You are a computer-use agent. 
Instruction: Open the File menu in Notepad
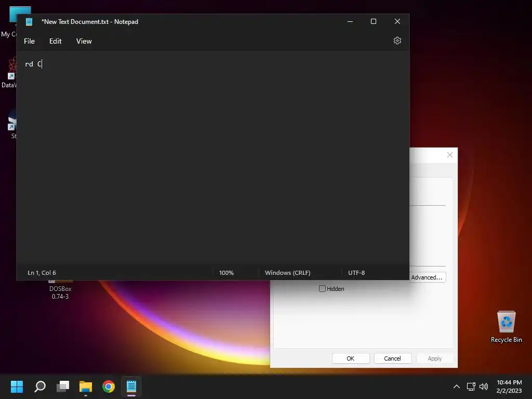coord(29,41)
